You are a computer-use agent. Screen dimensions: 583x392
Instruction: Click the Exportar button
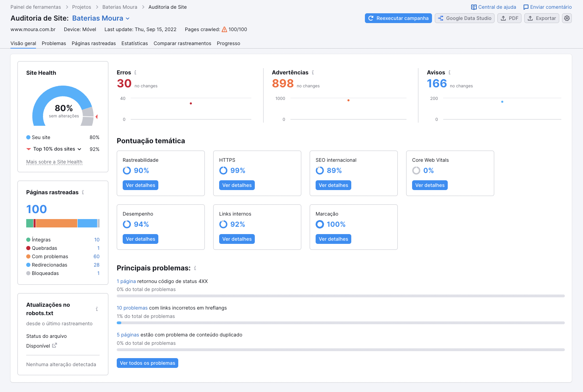point(542,18)
